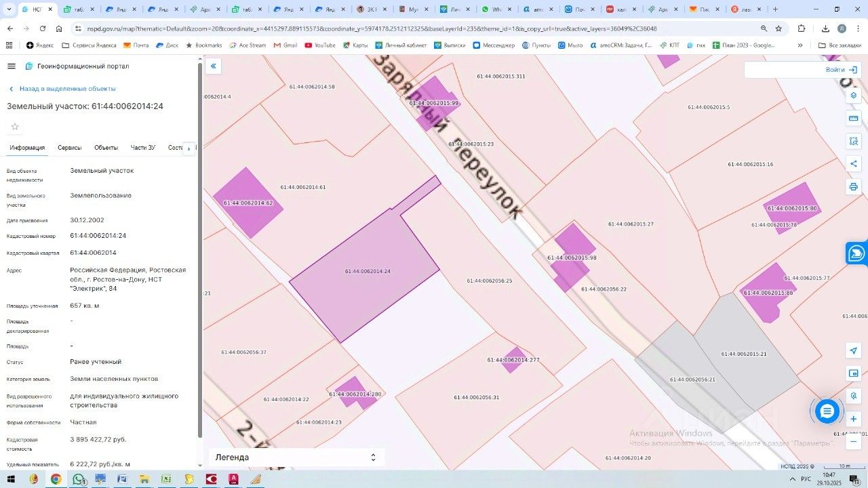Zoom in with the plus button

[x=854, y=419]
